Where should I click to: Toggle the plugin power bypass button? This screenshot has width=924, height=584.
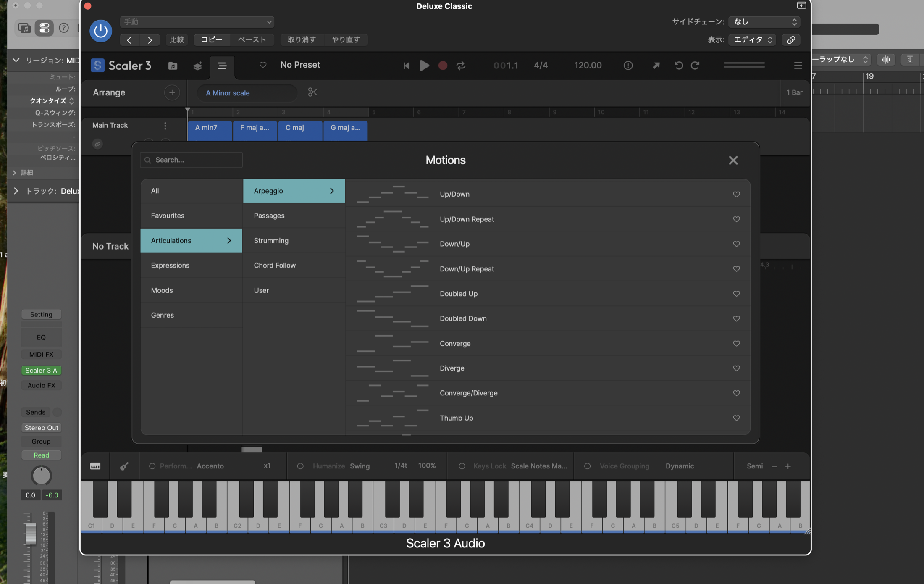coord(101,31)
